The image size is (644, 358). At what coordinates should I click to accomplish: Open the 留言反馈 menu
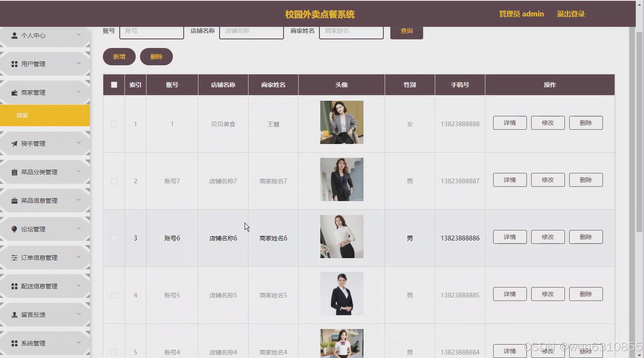45,315
